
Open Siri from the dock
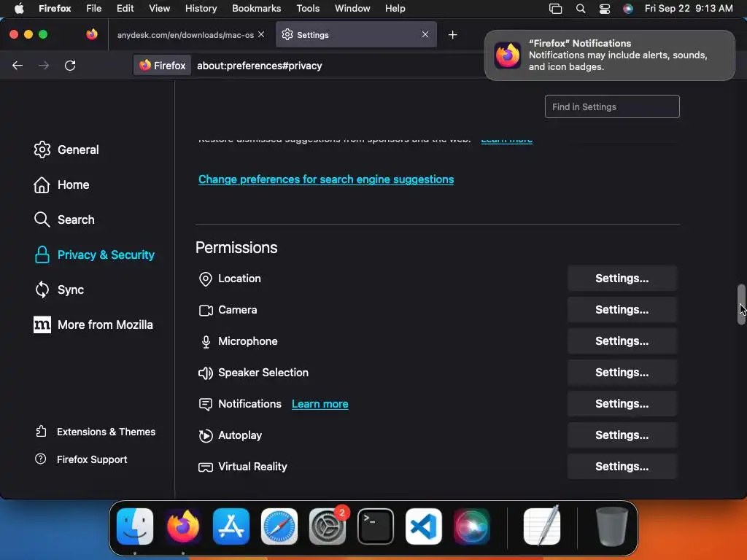pos(472,526)
